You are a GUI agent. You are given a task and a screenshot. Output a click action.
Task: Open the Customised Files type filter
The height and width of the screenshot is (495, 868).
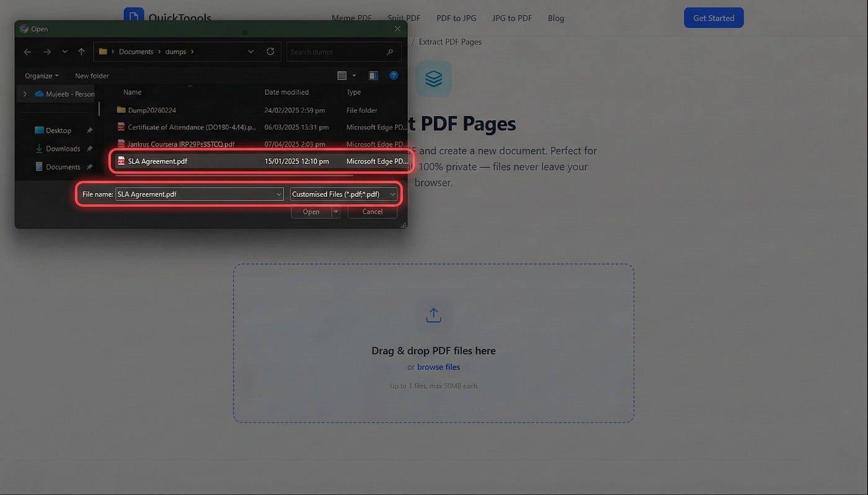coord(344,194)
